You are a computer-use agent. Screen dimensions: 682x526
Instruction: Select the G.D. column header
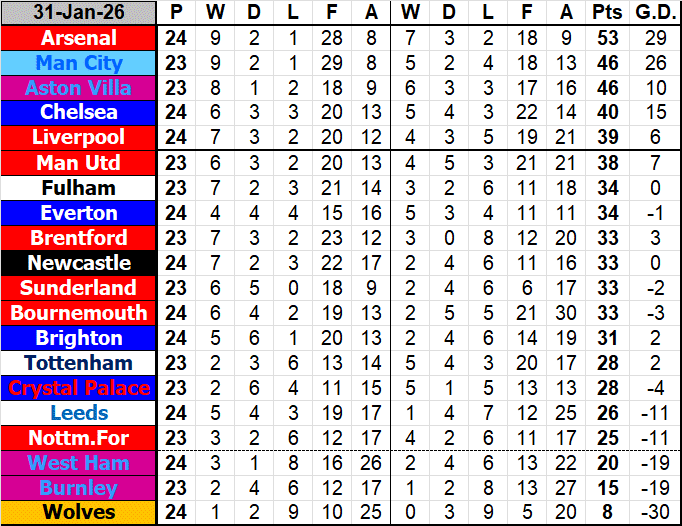tap(654, 13)
